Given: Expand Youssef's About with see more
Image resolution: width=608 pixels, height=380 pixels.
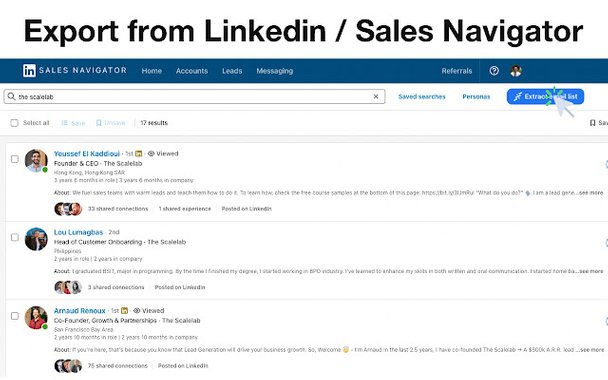Looking at the screenshot, I should [x=591, y=193].
